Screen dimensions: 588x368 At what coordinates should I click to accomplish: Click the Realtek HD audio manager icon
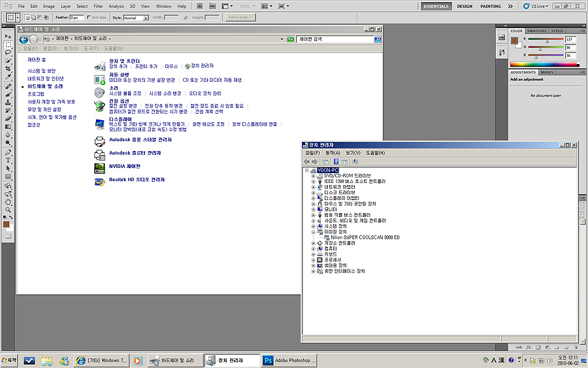(x=99, y=180)
